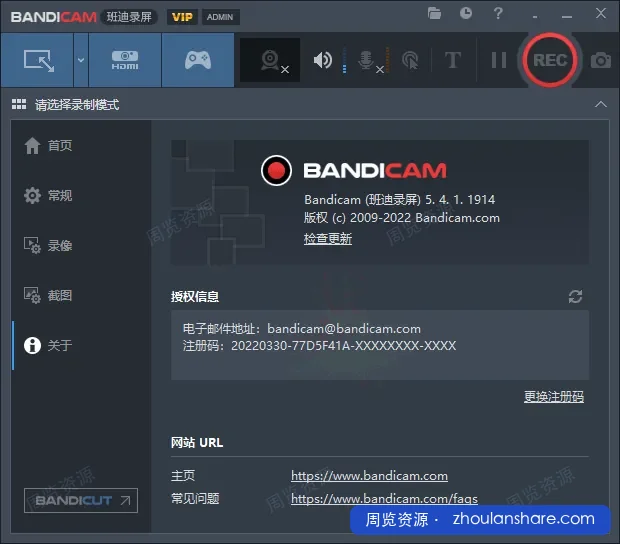Click the Bandicam red record logo
This screenshot has width=620, height=544.
point(276,170)
